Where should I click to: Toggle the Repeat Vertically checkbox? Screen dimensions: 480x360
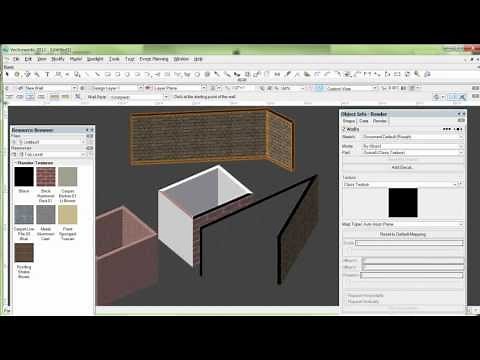pos(346,302)
